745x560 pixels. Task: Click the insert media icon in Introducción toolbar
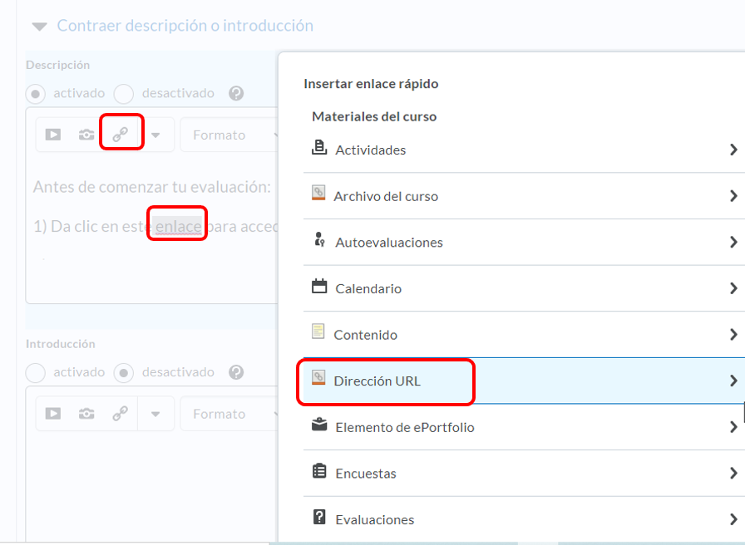[x=53, y=414]
